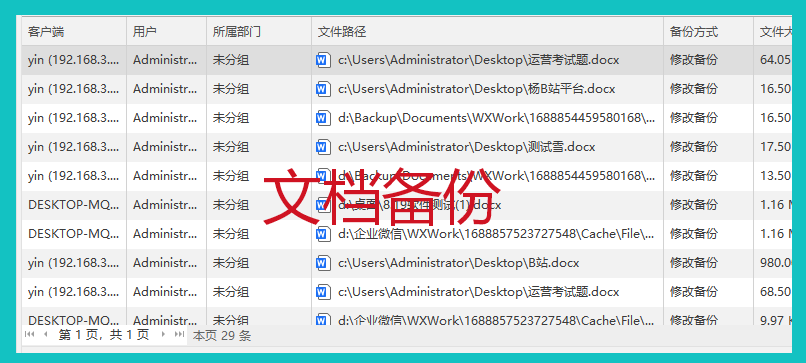Go to the previous page arrow

(45, 335)
